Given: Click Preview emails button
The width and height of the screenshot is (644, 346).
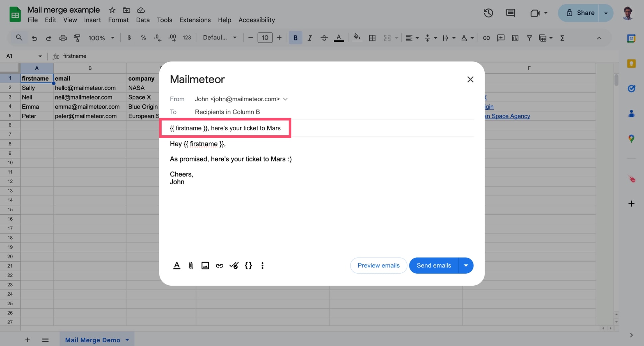Looking at the screenshot, I should 379,265.
